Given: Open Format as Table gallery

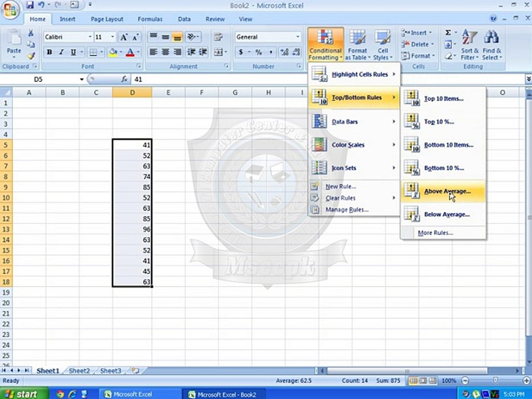Looking at the screenshot, I should click(357, 45).
